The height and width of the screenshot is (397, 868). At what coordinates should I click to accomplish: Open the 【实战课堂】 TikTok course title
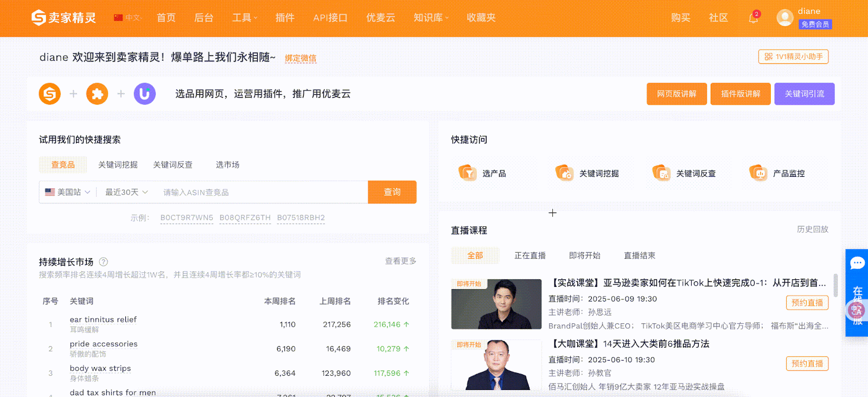pos(688,283)
